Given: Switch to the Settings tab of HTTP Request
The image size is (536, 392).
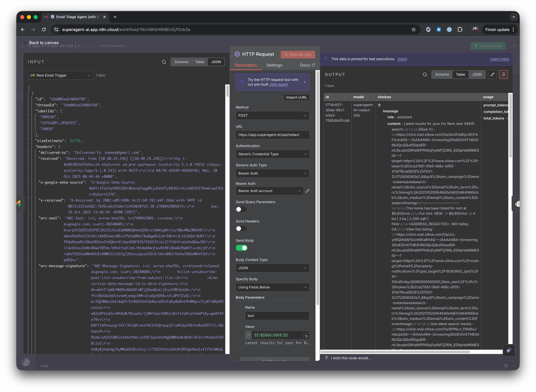Looking at the screenshot, I should click(274, 65).
